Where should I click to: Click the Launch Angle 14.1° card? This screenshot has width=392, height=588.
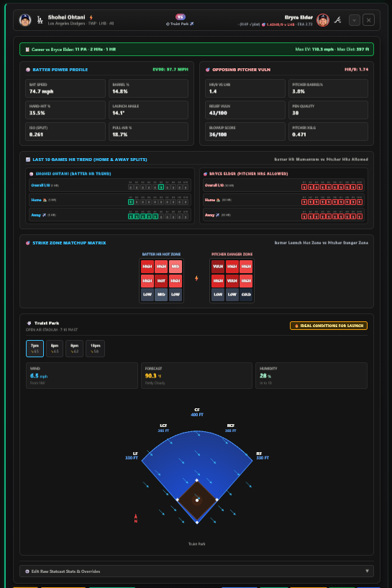(x=149, y=110)
